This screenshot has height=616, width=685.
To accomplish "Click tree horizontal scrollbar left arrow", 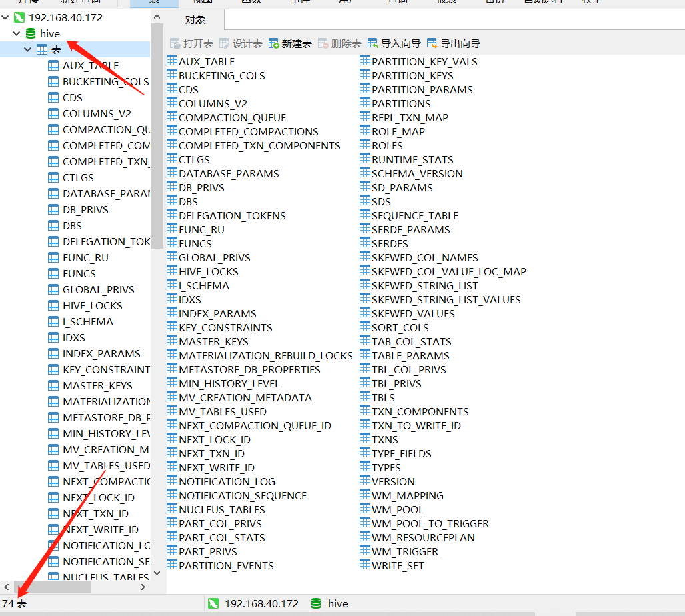I will [x=6, y=587].
